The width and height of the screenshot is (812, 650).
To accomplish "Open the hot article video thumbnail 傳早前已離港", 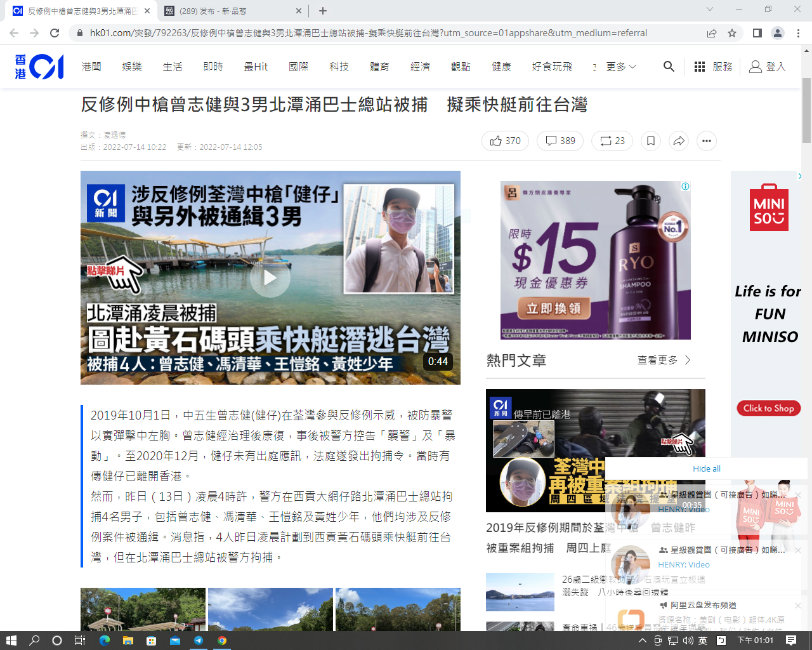I will tap(596, 451).
